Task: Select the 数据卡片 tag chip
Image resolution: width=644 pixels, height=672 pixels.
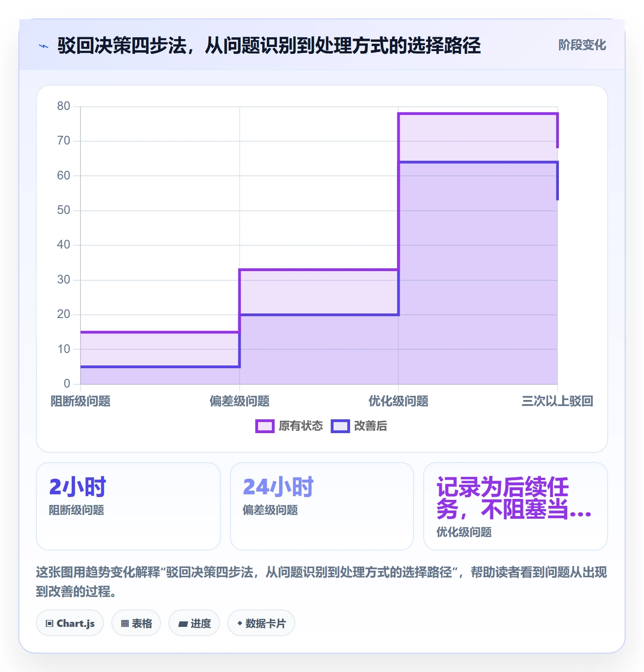Action: point(261,623)
